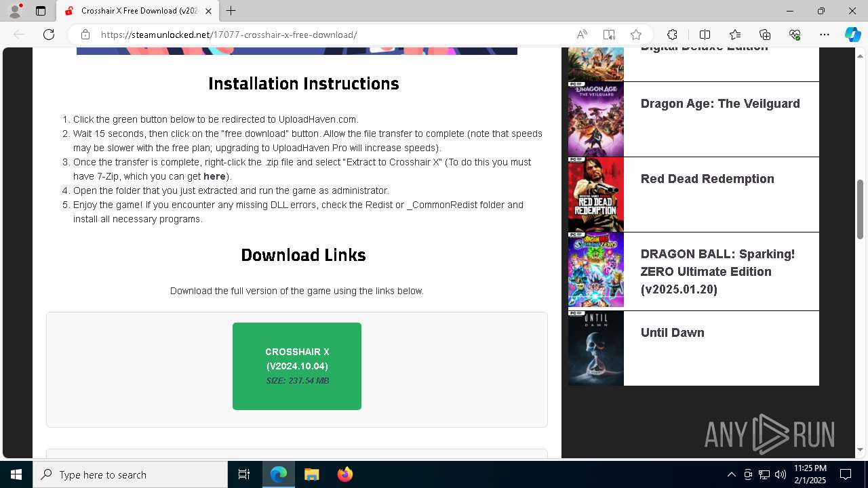Click the taskbar search box
Image resolution: width=868 pixels, height=488 pixels.
pyautogui.click(x=130, y=474)
